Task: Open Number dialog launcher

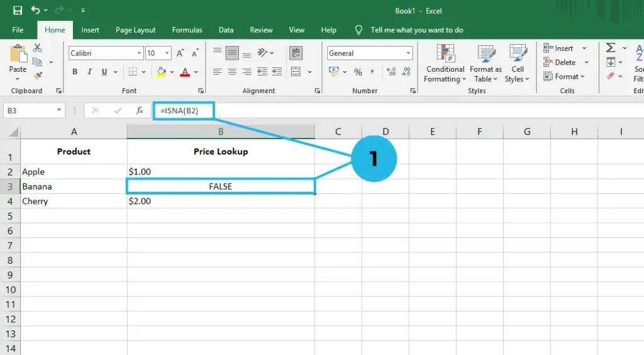Action: 413,91
